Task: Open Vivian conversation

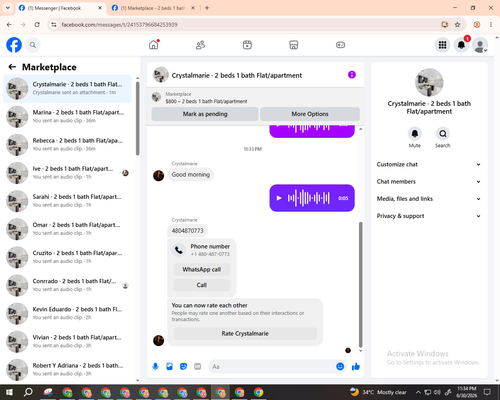Action: 67,341
